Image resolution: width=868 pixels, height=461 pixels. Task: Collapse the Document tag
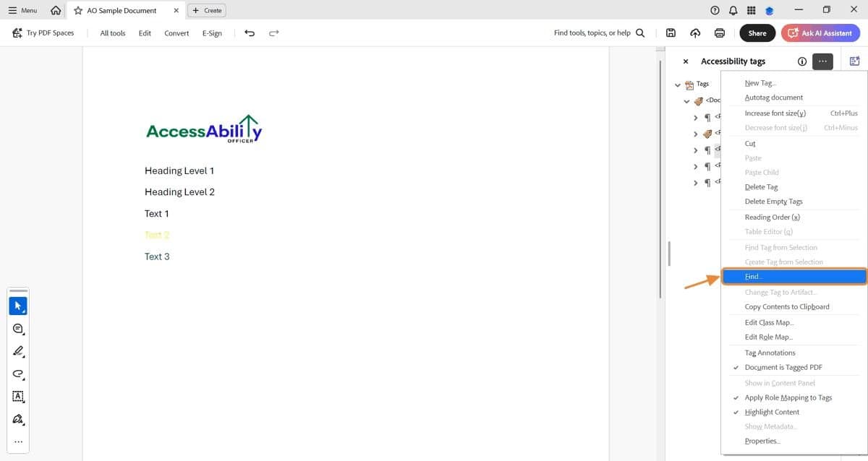pyautogui.click(x=686, y=100)
